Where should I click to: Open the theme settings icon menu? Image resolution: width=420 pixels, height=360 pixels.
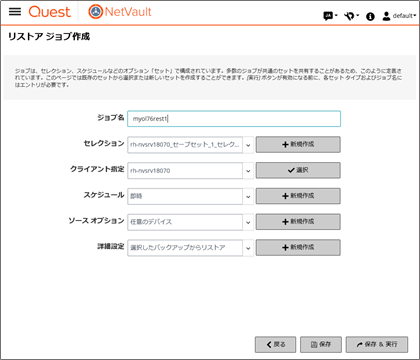(x=351, y=16)
